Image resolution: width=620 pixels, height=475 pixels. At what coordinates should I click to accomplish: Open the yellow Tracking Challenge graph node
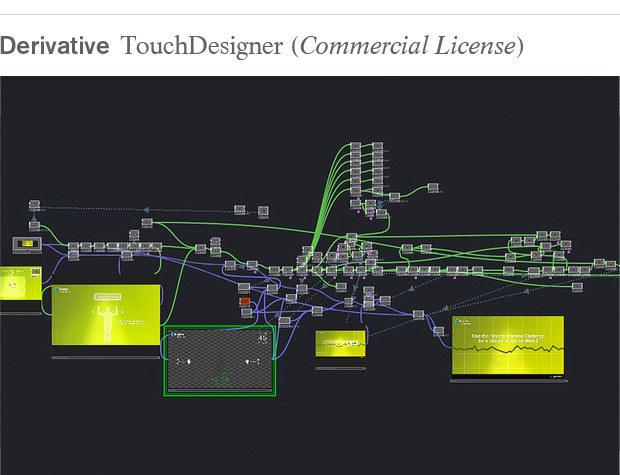point(508,345)
